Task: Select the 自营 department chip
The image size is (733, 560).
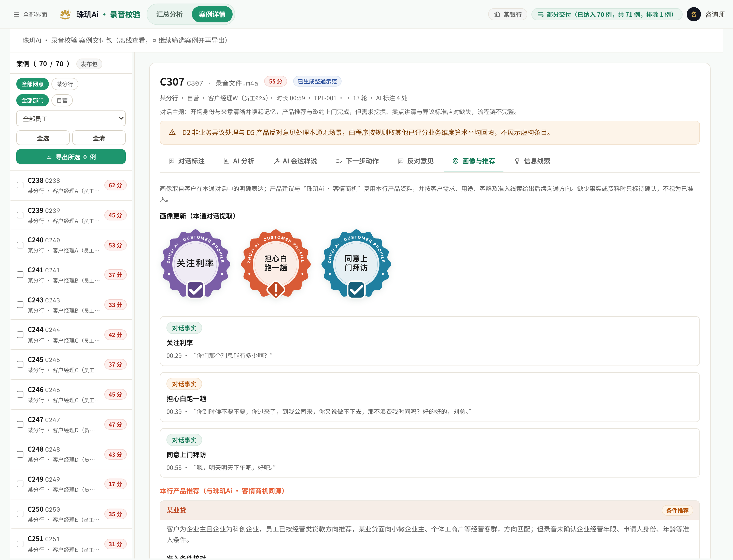Action: (62, 100)
